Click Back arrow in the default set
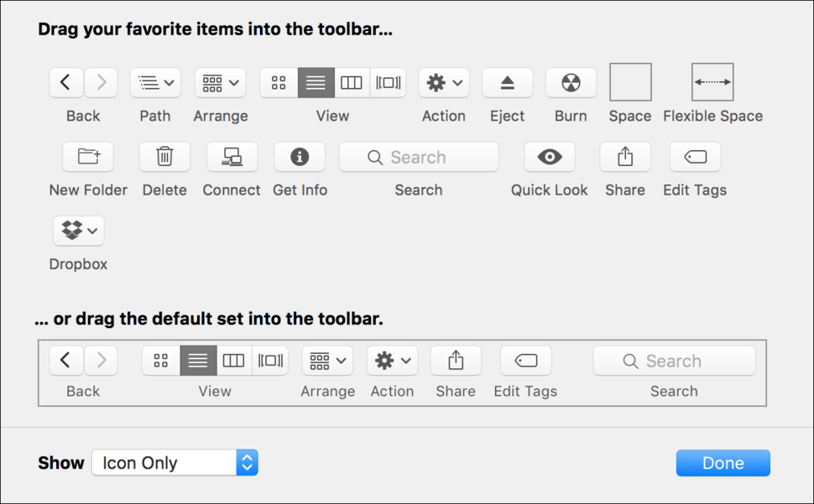814x504 pixels. point(66,361)
